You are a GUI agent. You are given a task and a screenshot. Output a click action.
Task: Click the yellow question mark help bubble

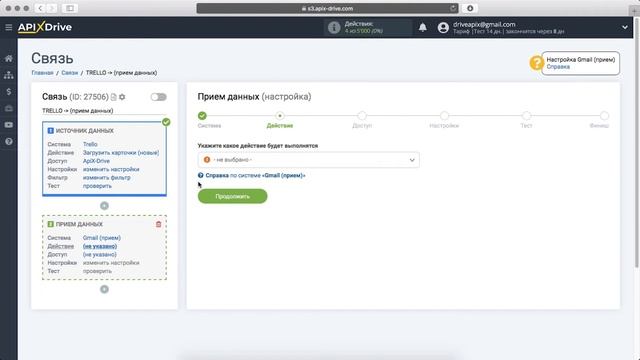tap(536, 63)
